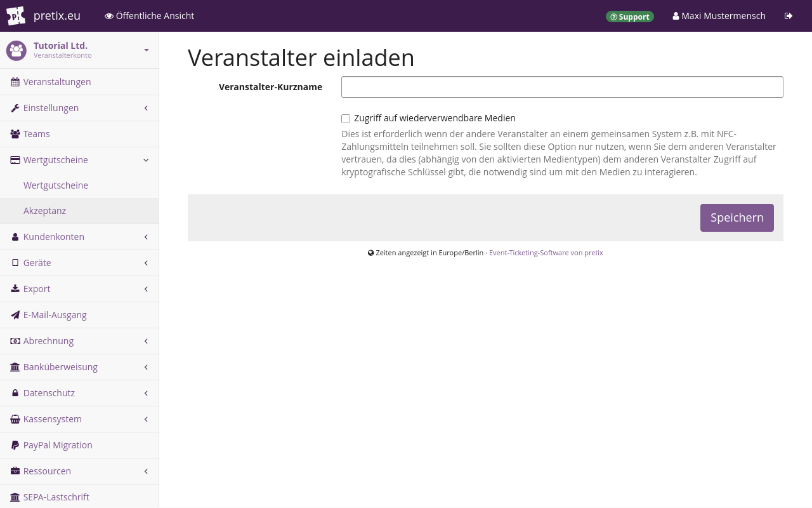Image resolution: width=812 pixels, height=508 pixels.
Task: Open the Tutorial Ltd. account dropdown arrow
Action: click(x=147, y=50)
